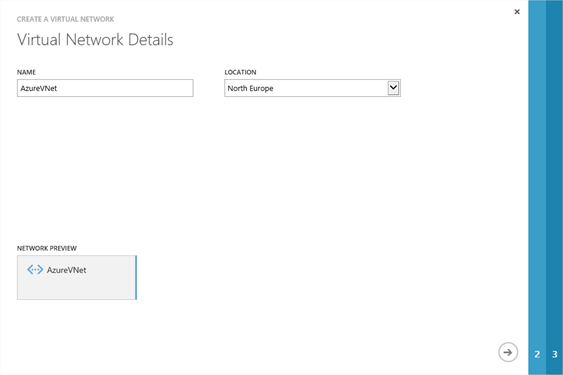The image size is (563, 375).
Task: Select the AzureVNet network preview tile
Action: [77, 277]
